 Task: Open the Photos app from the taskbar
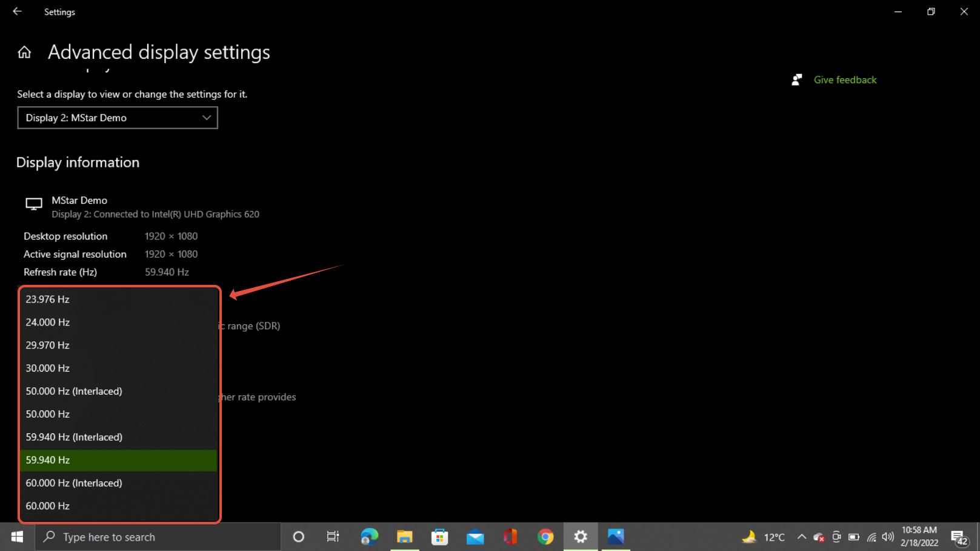(x=616, y=537)
